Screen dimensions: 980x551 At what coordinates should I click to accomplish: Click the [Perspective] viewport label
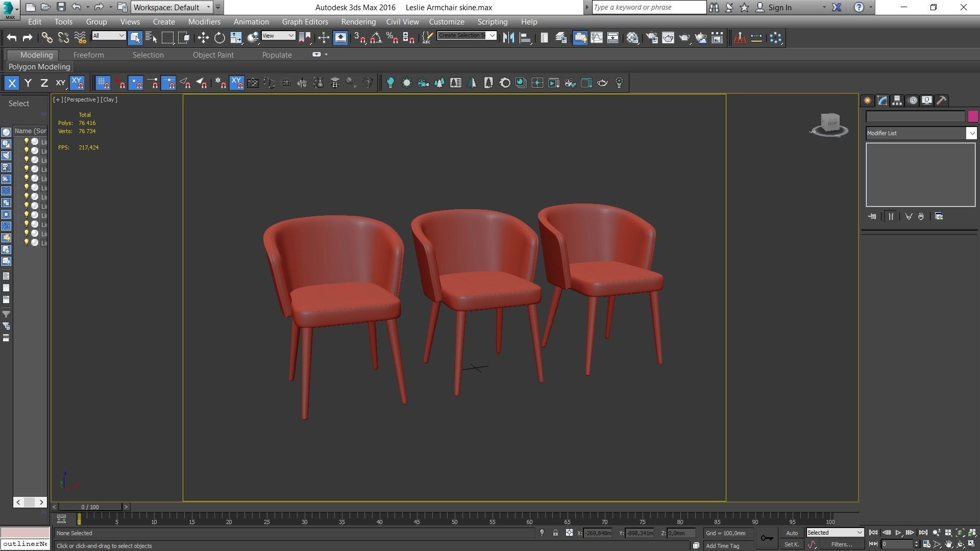[81, 99]
